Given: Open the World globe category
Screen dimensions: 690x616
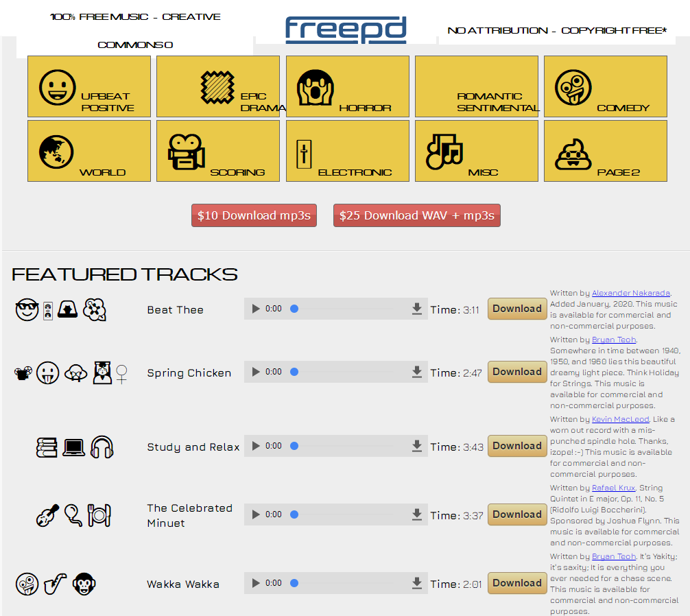Looking at the screenshot, I should tap(89, 151).
